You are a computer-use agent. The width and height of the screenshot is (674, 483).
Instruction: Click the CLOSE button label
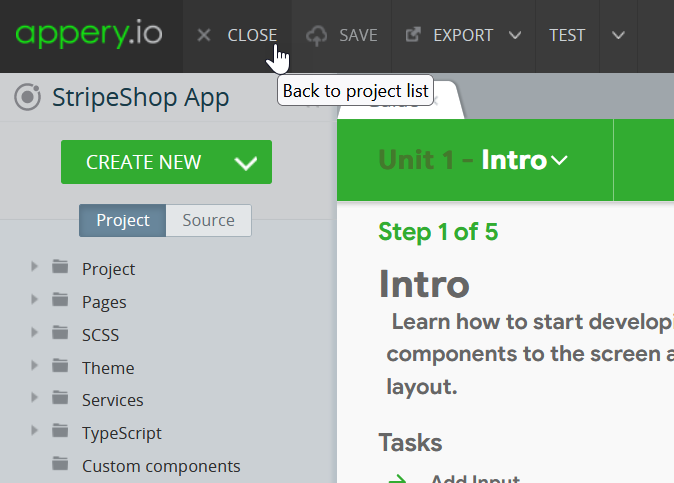tap(252, 35)
